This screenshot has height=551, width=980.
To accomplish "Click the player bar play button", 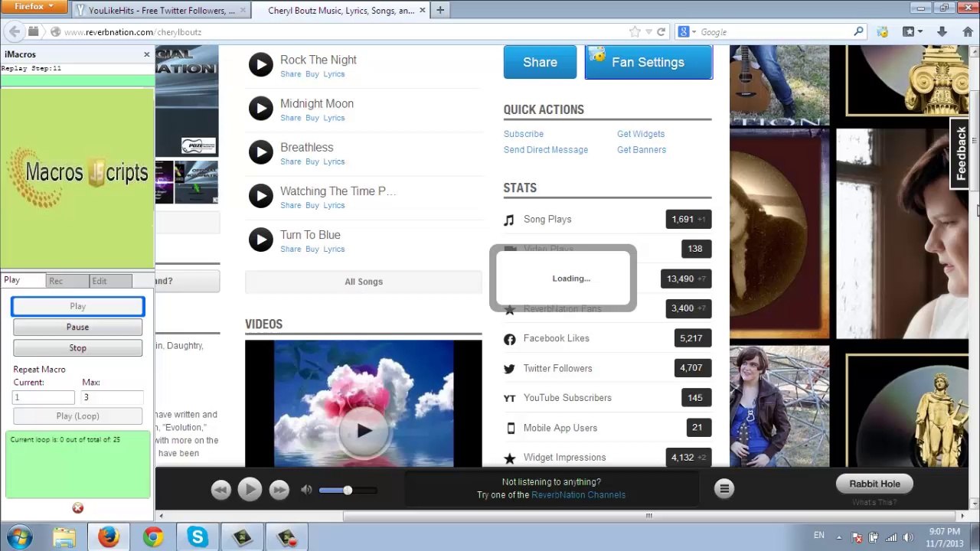I will click(250, 490).
